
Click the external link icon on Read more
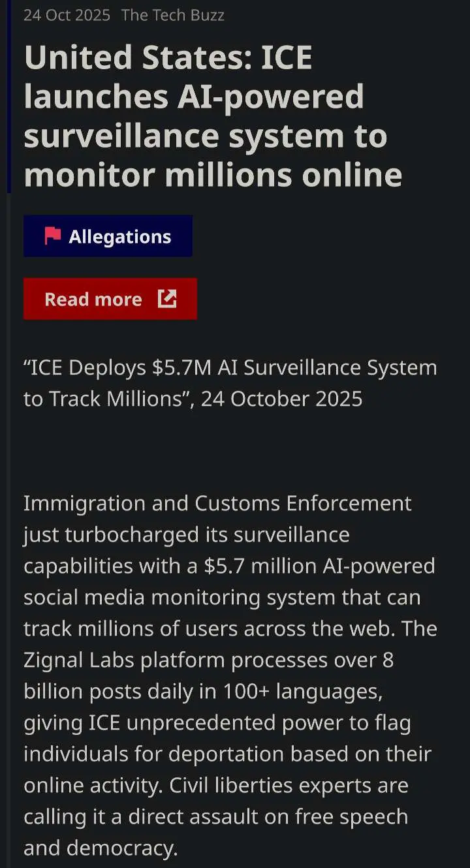pyautogui.click(x=167, y=299)
